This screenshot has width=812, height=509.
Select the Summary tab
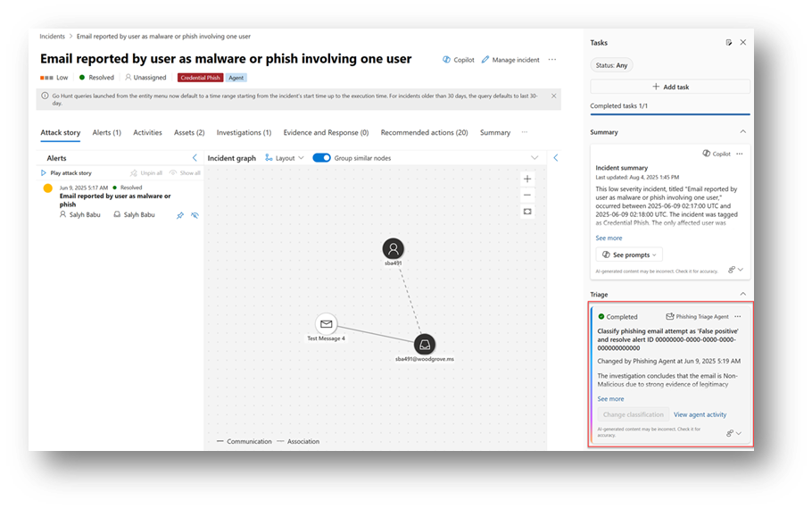pyautogui.click(x=495, y=133)
